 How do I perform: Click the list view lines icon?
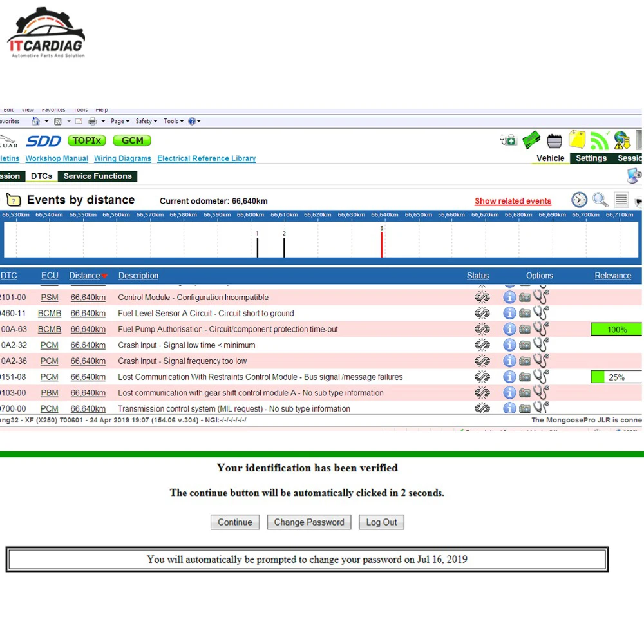click(621, 200)
